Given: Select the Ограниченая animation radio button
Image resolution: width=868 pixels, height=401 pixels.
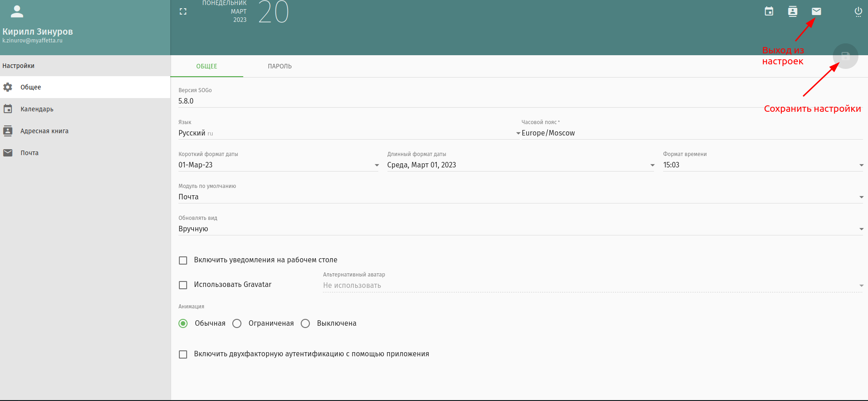Looking at the screenshot, I should point(237,323).
